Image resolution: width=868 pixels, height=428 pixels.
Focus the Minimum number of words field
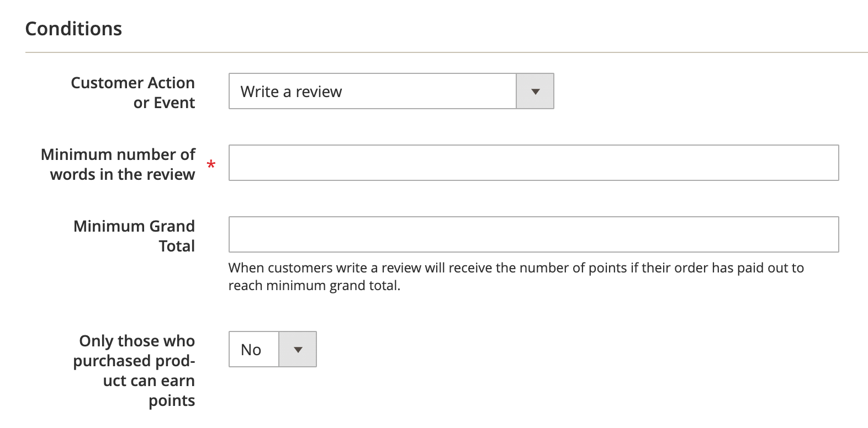(533, 163)
